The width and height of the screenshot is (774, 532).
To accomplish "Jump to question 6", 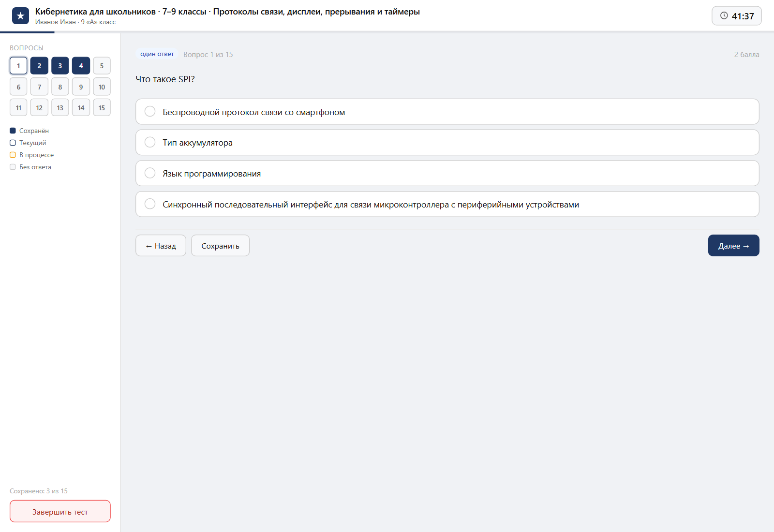I will point(18,87).
